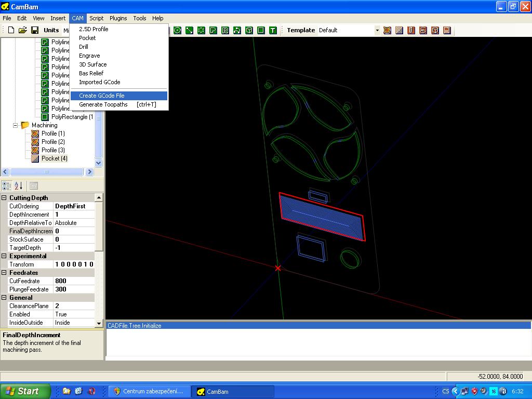Collapse the Cutting Depth property category

(x=4, y=198)
